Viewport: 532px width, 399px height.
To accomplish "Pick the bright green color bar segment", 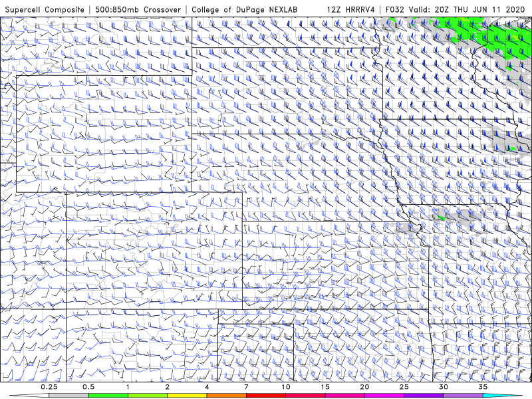I will coord(108,396).
